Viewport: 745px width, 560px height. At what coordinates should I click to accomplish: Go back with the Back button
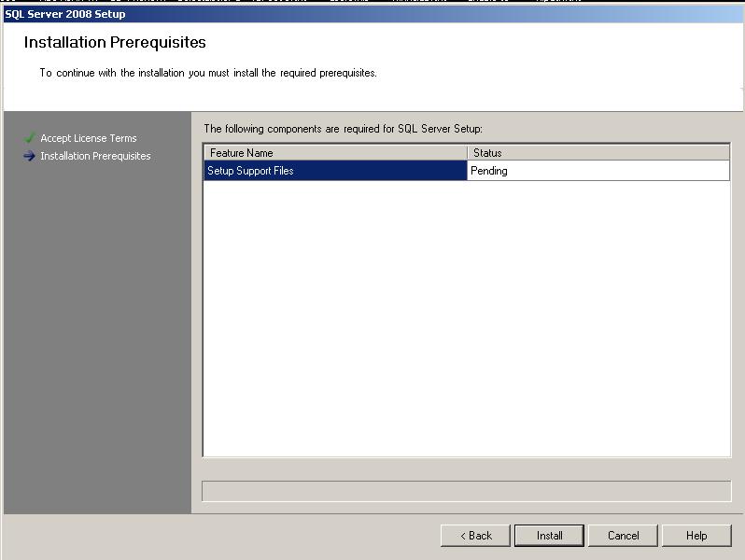(475, 536)
